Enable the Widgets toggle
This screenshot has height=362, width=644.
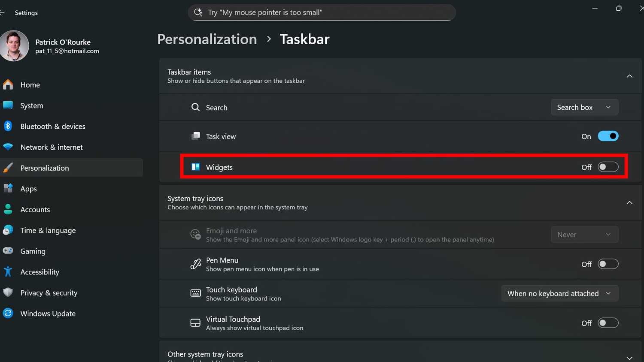tap(608, 167)
